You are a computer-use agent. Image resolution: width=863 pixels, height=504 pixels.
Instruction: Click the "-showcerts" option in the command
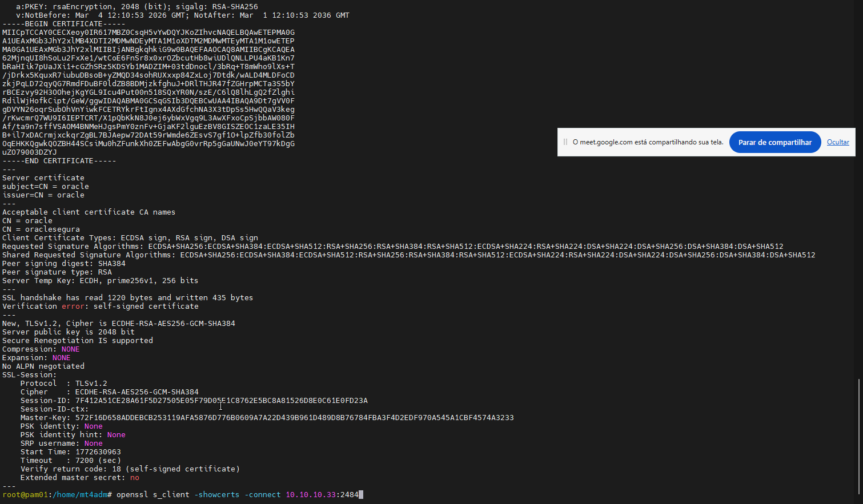tap(216, 495)
